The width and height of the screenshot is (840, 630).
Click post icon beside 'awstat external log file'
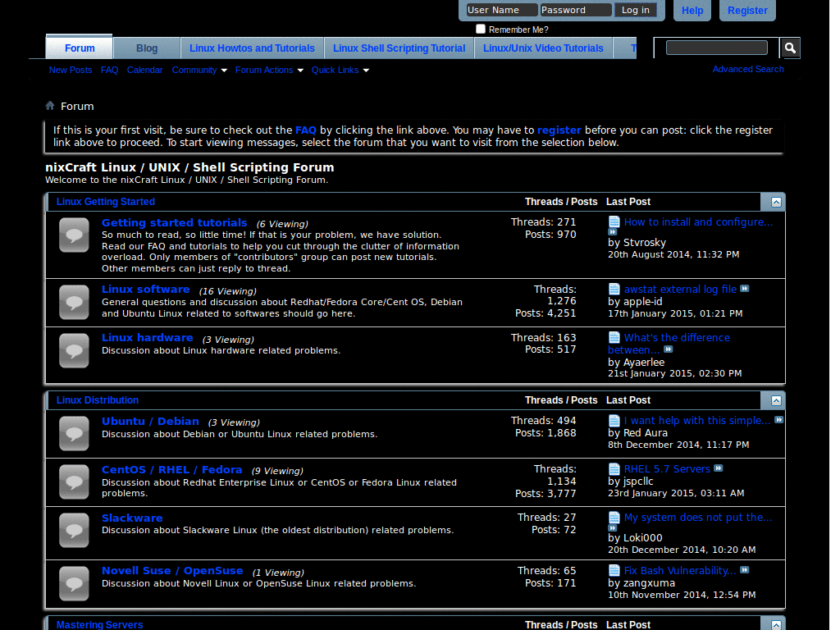pos(614,290)
